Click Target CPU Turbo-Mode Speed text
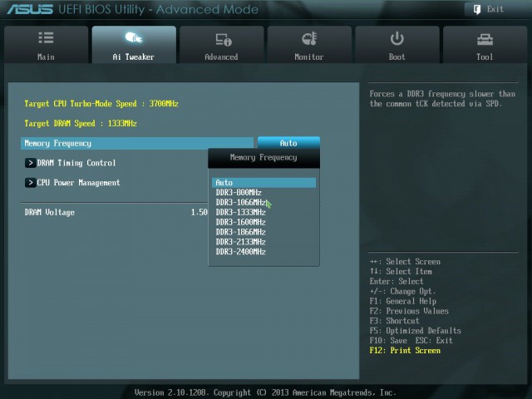 pos(101,103)
